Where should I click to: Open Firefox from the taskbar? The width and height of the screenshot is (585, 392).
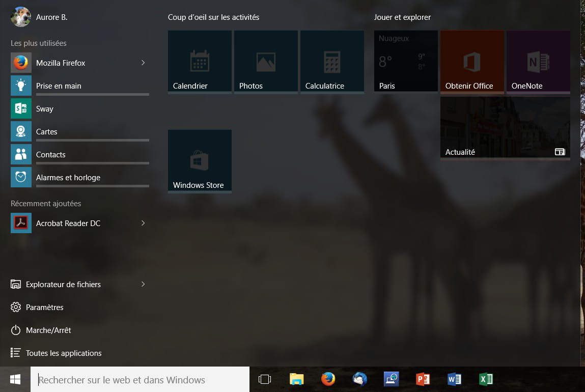coord(328,379)
